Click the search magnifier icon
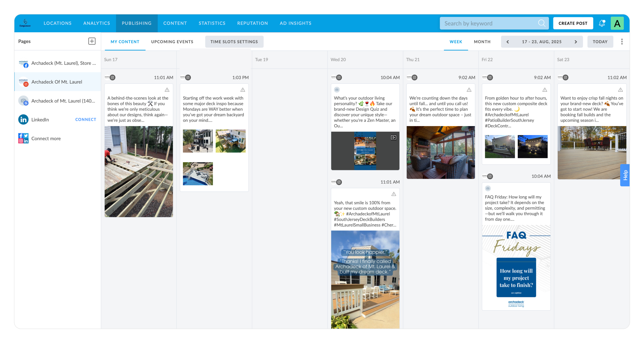This screenshot has width=644, height=343. 542,23
